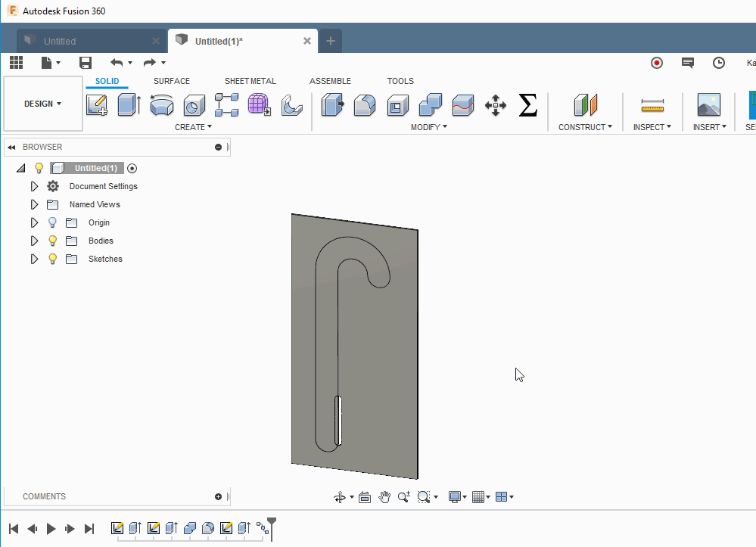This screenshot has height=547, width=756.
Task: Click the record status icon
Action: pyautogui.click(x=657, y=63)
